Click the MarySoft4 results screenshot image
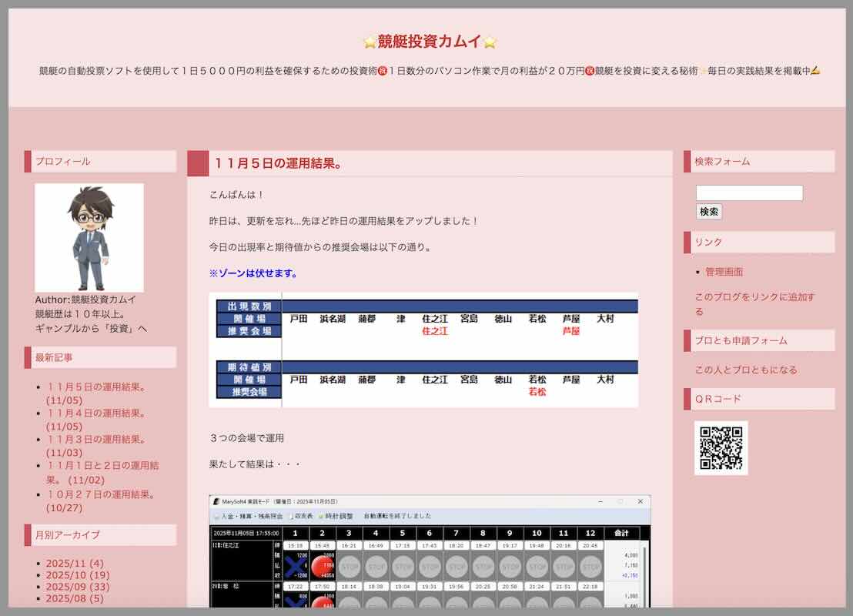853x616 pixels. point(430,551)
